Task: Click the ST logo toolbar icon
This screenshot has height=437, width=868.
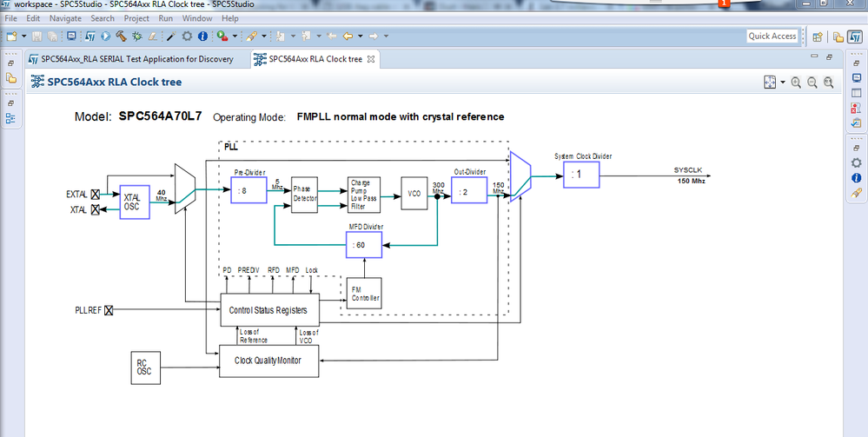Action: (x=90, y=36)
